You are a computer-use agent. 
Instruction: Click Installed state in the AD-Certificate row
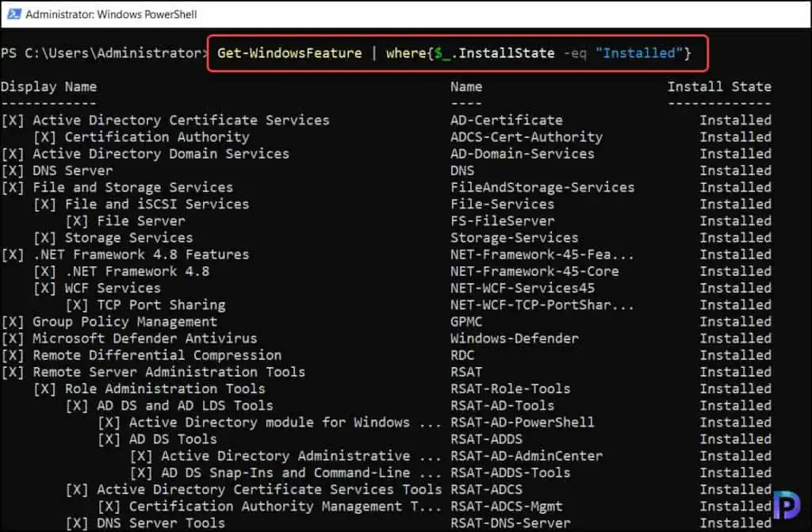tap(735, 121)
